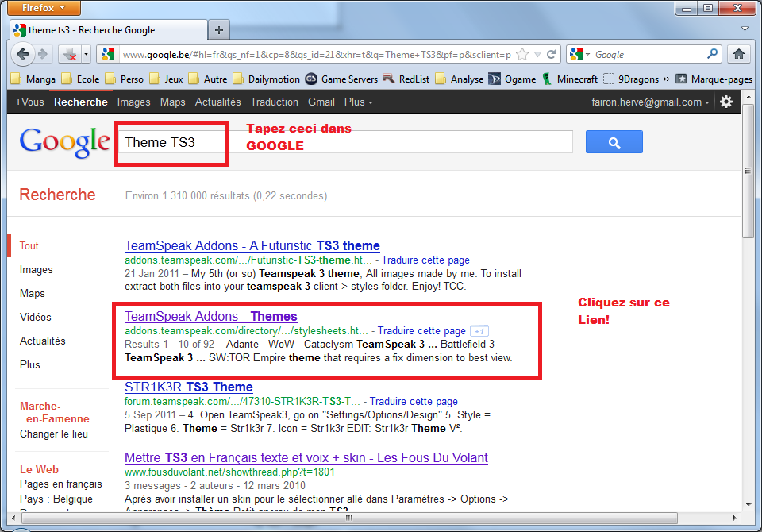
Task: Open the RedList bookmark
Action: pos(406,79)
